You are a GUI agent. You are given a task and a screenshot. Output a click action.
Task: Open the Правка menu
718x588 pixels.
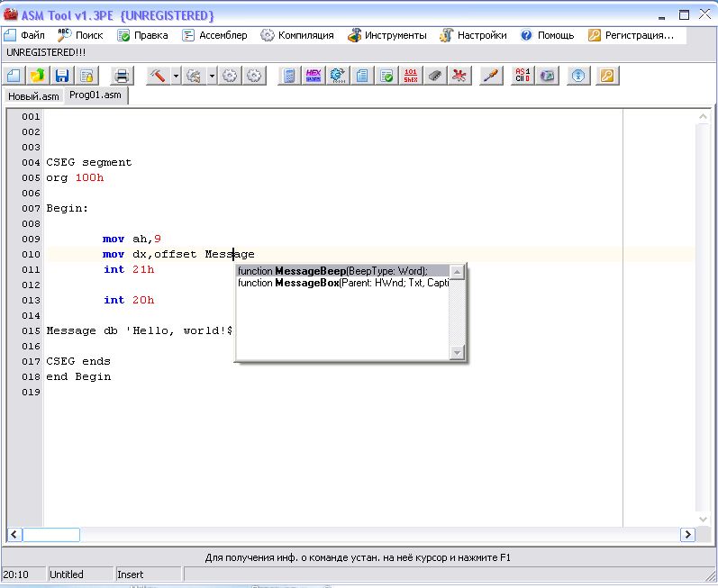[143, 35]
